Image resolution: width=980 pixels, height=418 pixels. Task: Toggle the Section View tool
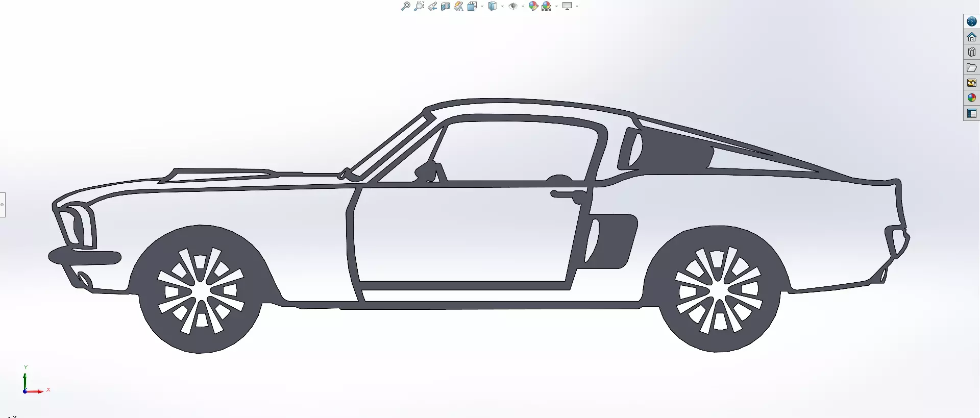point(446,6)
